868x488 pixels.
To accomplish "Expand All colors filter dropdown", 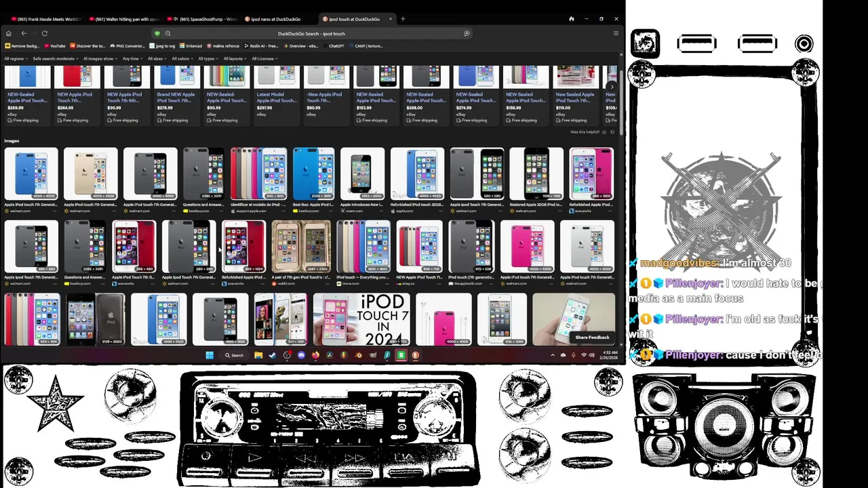I will [x=182, y=59].
